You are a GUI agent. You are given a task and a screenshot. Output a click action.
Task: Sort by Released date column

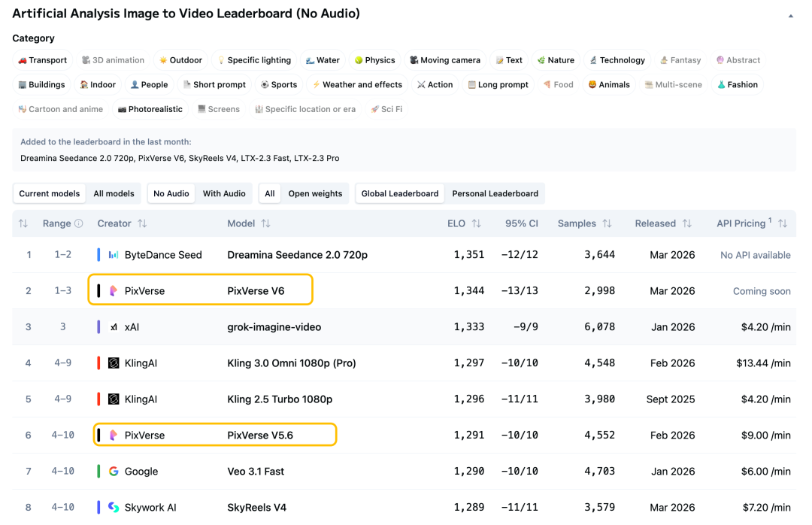coord(687,223)
